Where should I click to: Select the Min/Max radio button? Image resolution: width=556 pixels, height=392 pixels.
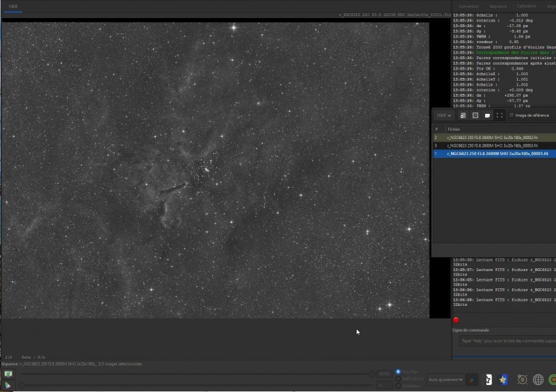[x=398, y=372]
